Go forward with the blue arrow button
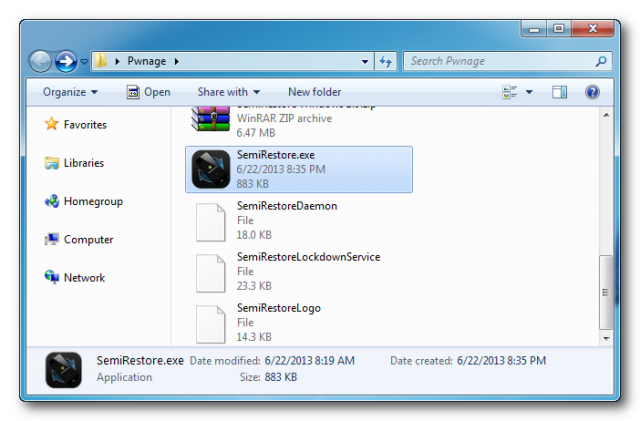The image size is (640, 421). [x=66, y=62]
